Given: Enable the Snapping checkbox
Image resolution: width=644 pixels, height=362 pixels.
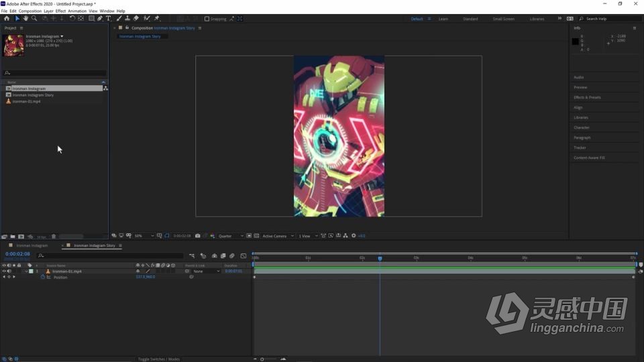Looking at the screenshot, I should pyautogui.click(x=207, y=19).
